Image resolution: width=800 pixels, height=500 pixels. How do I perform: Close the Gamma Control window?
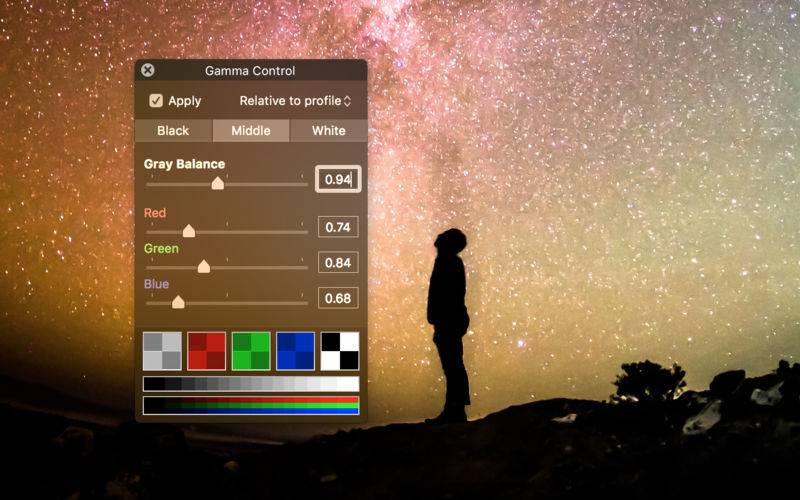[x=148, y=70]
